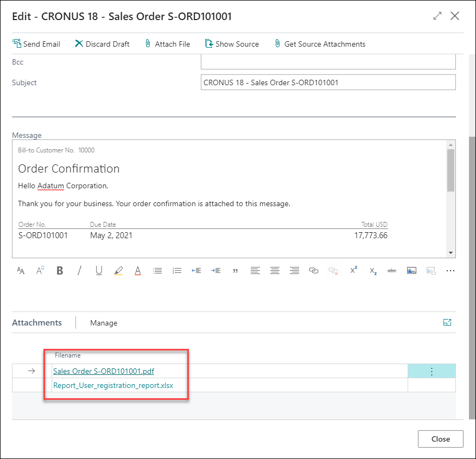
Task: Click the quote formatting icon
Action: pyautogui.click(x=235, y=271)
